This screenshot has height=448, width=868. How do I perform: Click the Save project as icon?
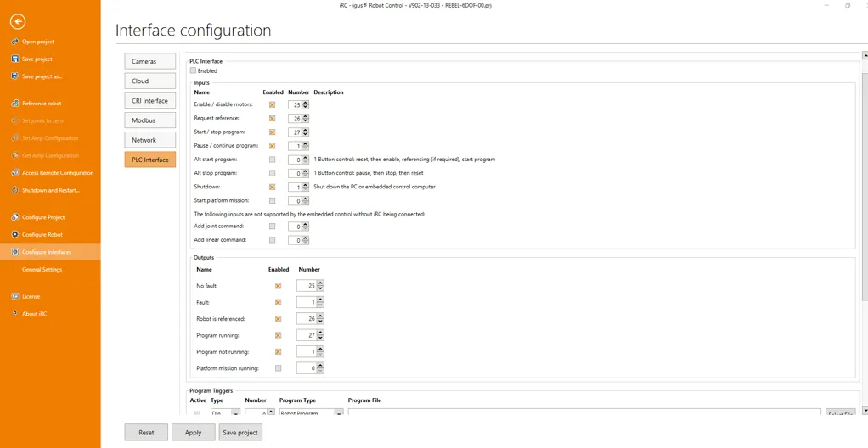click(x=15, y=76)
